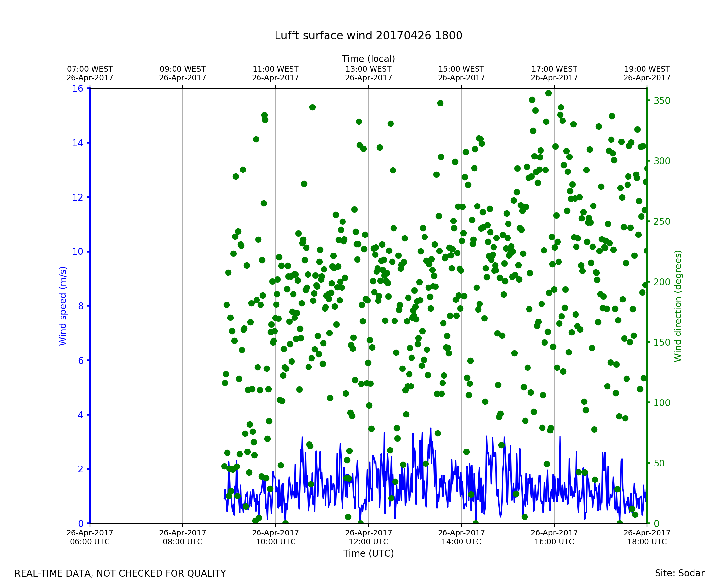
Task: Click the 4 tick on wind speed axis
Action: click(x=81, y=415)
